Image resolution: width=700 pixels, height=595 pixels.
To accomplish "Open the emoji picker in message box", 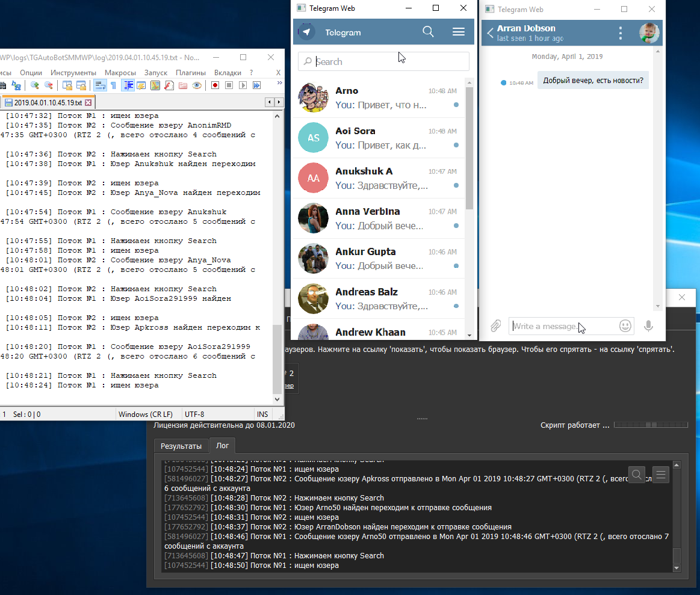I will [x=625, y=326].
